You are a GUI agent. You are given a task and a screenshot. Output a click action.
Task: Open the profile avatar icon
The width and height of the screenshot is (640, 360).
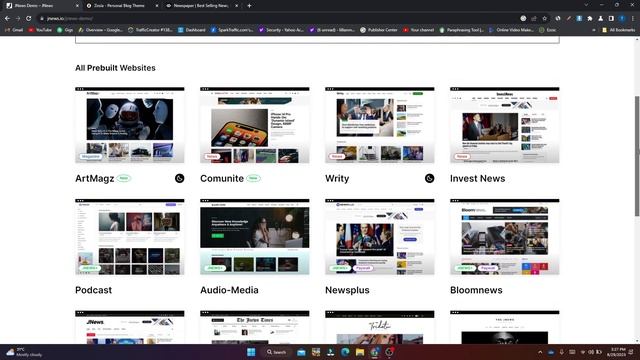[622, 18]
